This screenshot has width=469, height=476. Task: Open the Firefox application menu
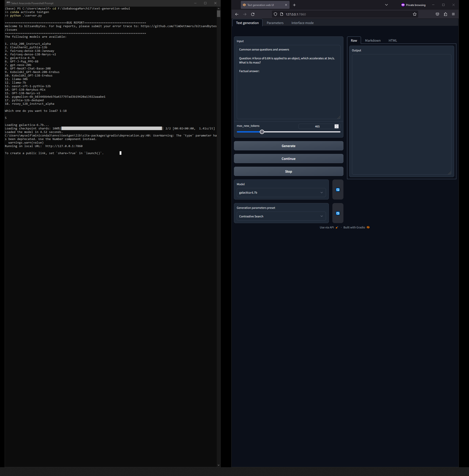(453, 14)
